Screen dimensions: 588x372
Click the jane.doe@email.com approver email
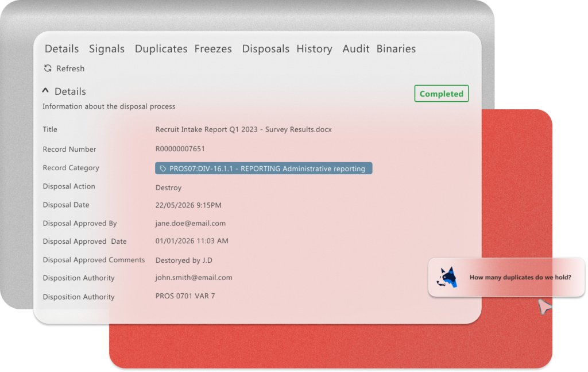coord(190,223)
